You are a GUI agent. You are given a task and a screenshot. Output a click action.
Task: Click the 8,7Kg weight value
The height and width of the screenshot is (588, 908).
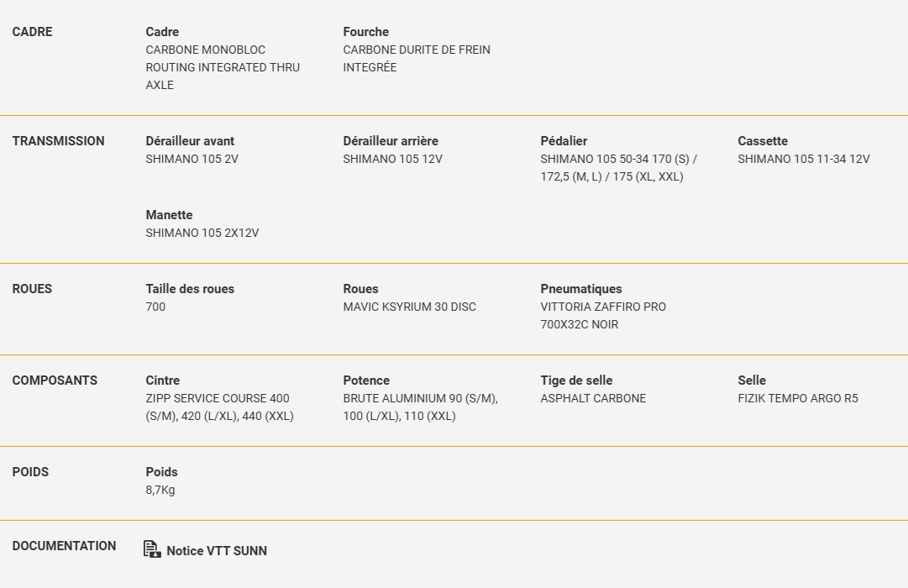(160, 490)
